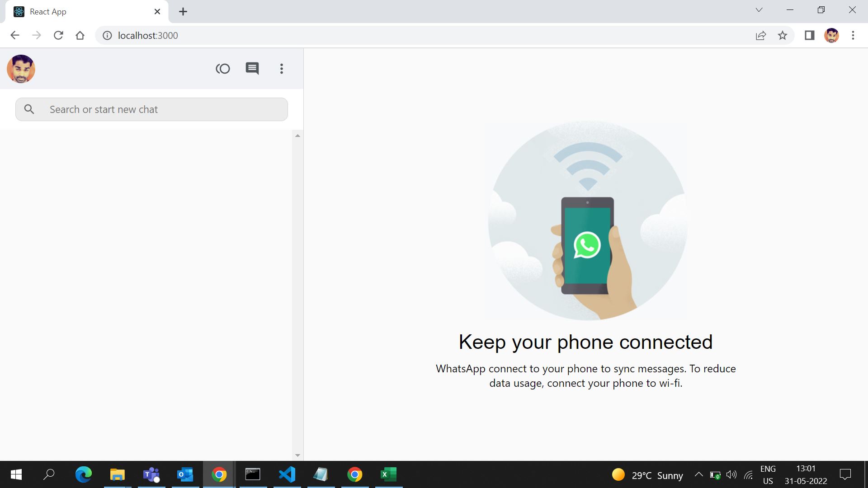Click the chat list scrollbar down arrow
This screenshot has width=868, height=488.
tap(297, 455)
